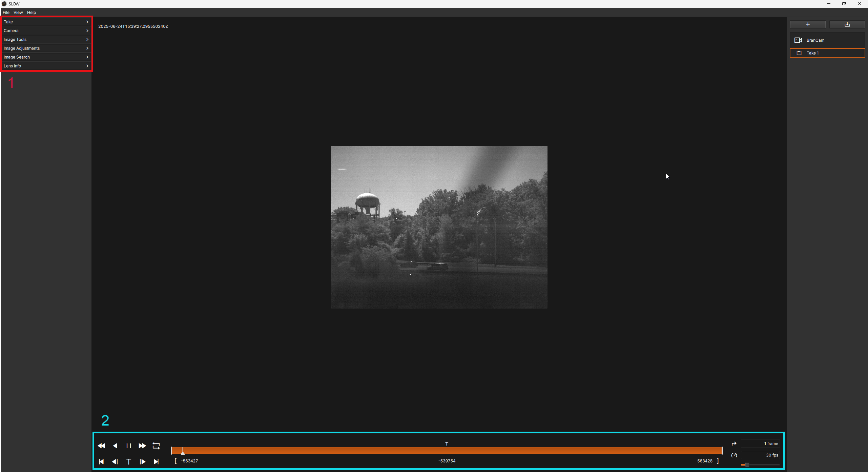Select Take 1 in the right panel
The image size is (868, 472).
point(827,53)
